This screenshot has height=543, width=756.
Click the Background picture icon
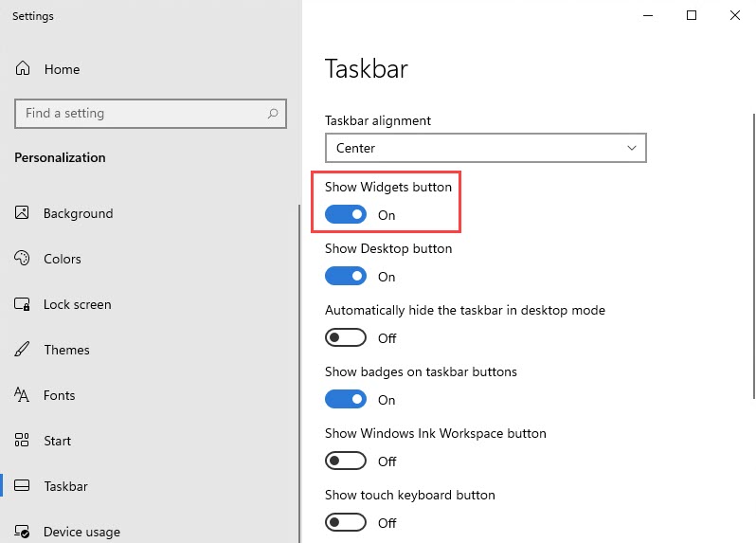[22, 212]
